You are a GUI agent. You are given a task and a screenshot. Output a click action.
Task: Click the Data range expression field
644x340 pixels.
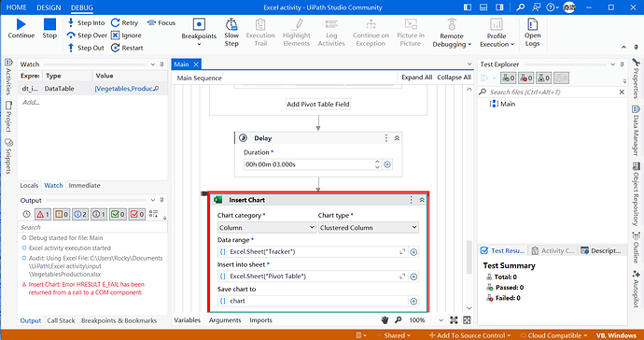click(x=313, y=251)
